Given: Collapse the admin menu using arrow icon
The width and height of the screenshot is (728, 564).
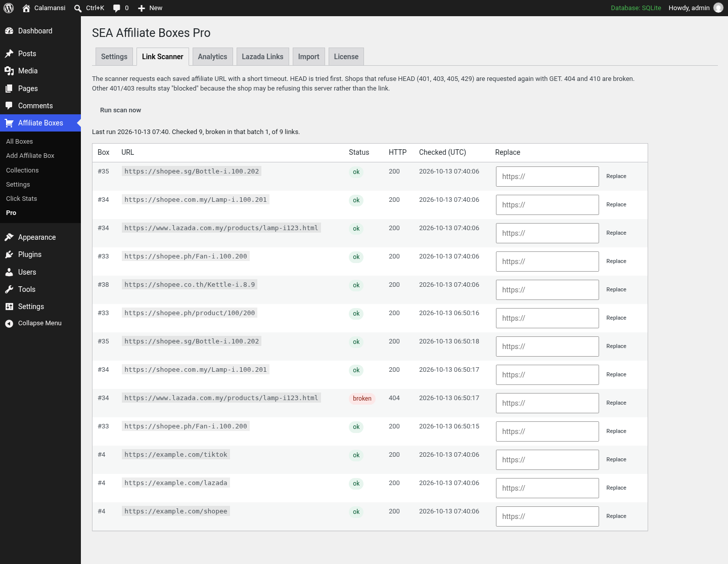Looking at the screenshot, I should click(9, 324).
